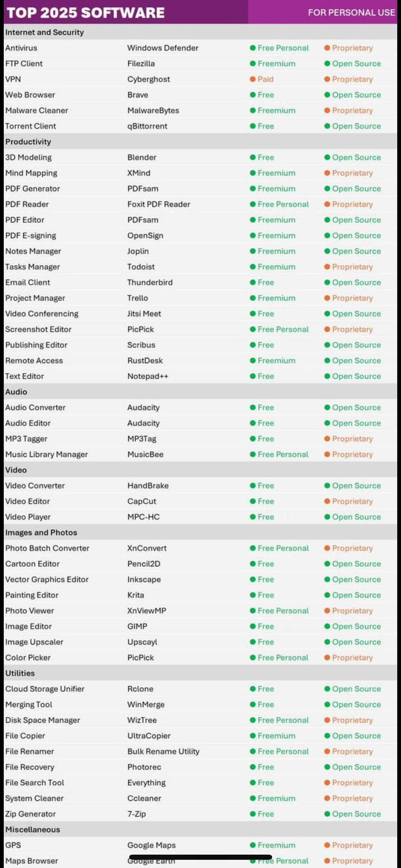Screen dimensions: 401x868
Task: Click the orange Proprietary dot in the MP3Tag row
Action: tap(327, 439)
